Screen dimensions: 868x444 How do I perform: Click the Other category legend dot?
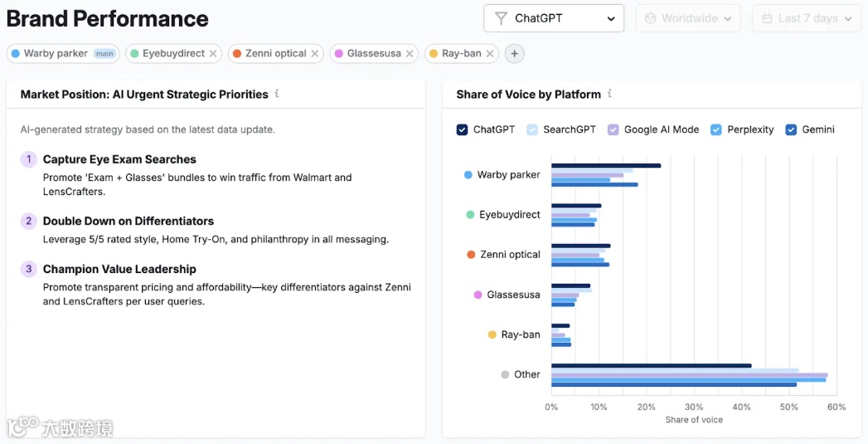(x=505, y=374)
